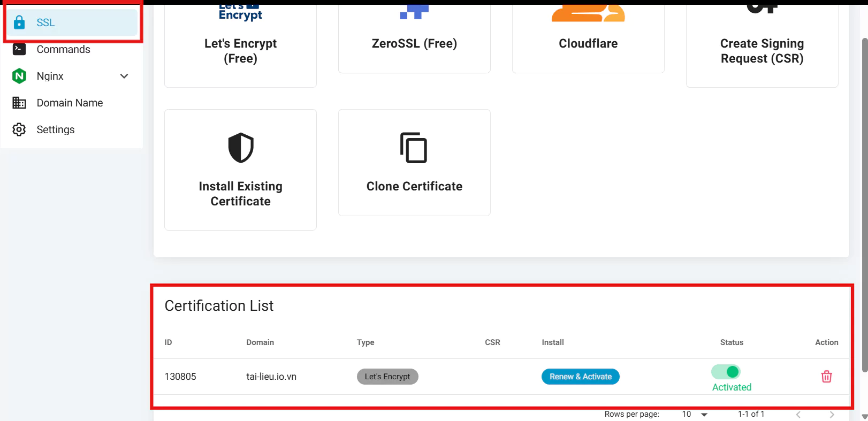Image resolution: width=868 pixels, height=421 pixels.
Task: Choose the Cloudflare certificate option
Action: [588, 43]
